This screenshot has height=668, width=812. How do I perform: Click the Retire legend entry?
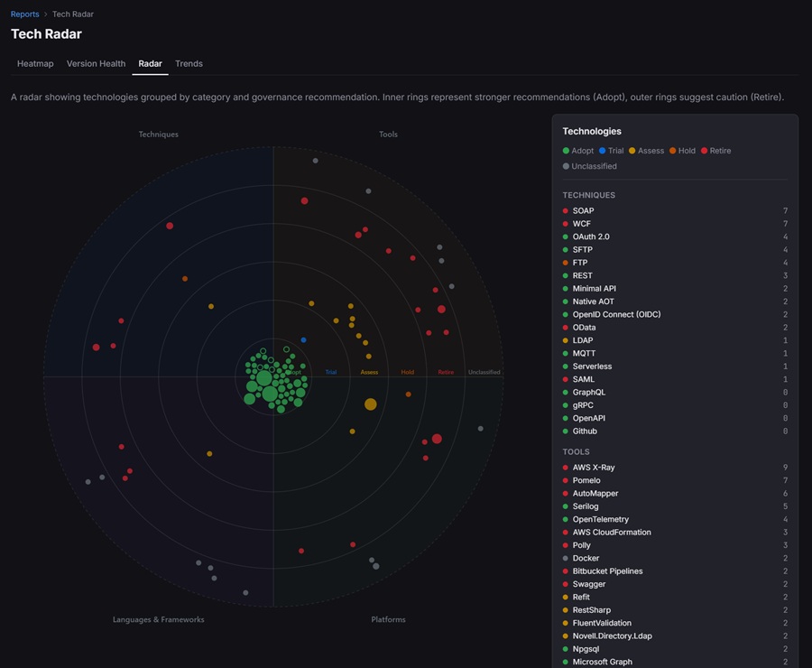pyautogui.click(x=715, y=151)
